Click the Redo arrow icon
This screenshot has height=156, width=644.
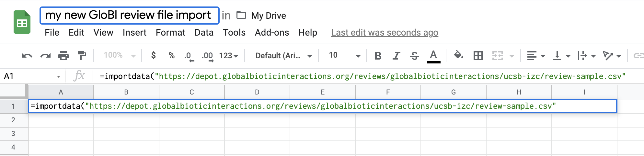coord(45,56)
